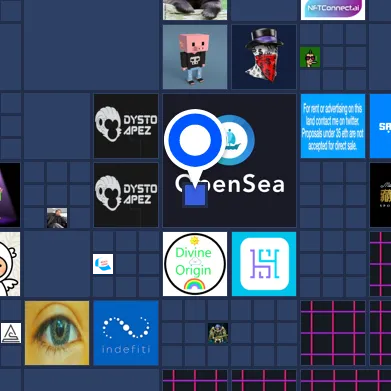Open the small armored robot plot
The width and height of the screenshot is (391, 391).
point(218,333)
